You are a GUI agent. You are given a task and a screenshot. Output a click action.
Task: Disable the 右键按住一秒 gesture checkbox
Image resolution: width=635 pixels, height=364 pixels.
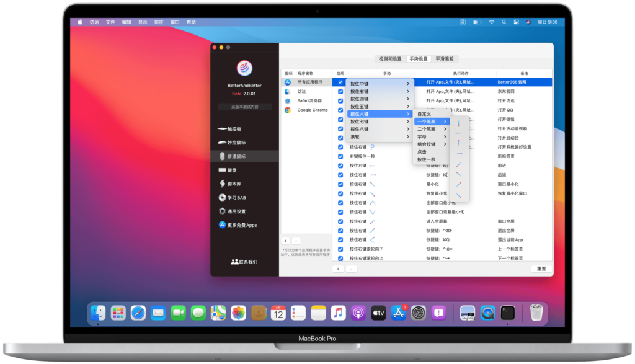pyautogui.click(x=340, y=157)
